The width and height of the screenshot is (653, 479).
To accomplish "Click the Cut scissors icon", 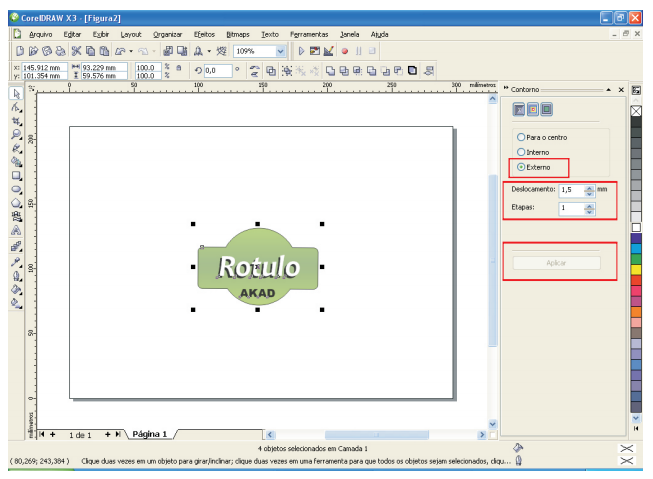I will (x=76, y=50).
